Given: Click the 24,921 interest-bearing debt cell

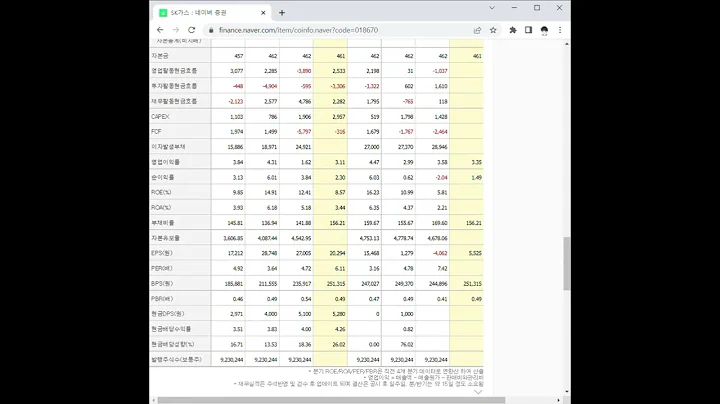Looking at the screenshot, I should [x=303, y=147].
